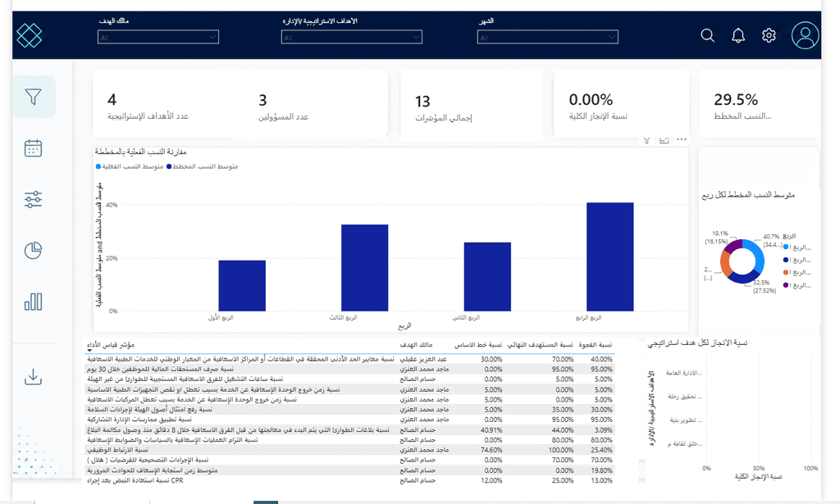Open the sliders settings sidebar icon

click(33, 200)
